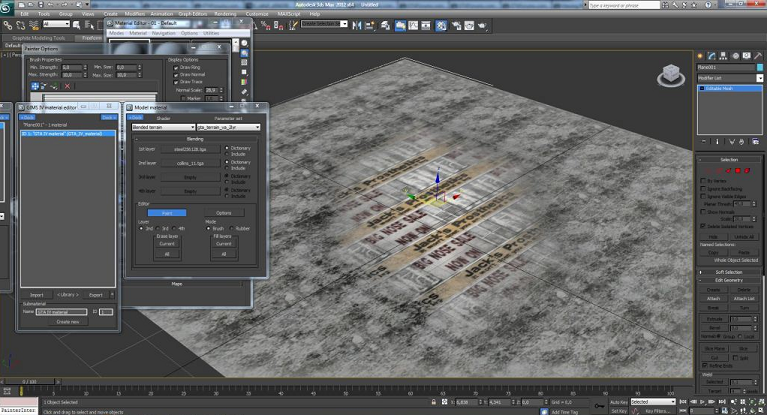
Task: Click the selection lock icon in status bar
Action: point(433,402)
